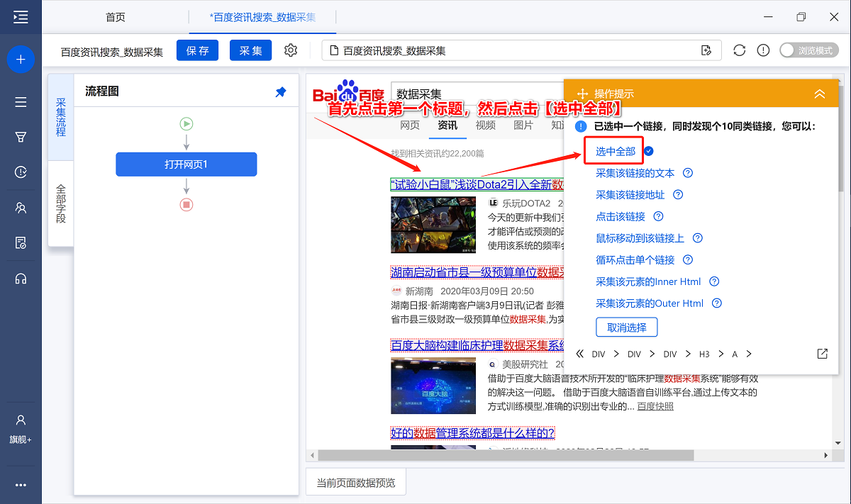This screenshot has width=851, height=504.
Task: Select the 图片 tab on Baidu
Action: [523, 125]
